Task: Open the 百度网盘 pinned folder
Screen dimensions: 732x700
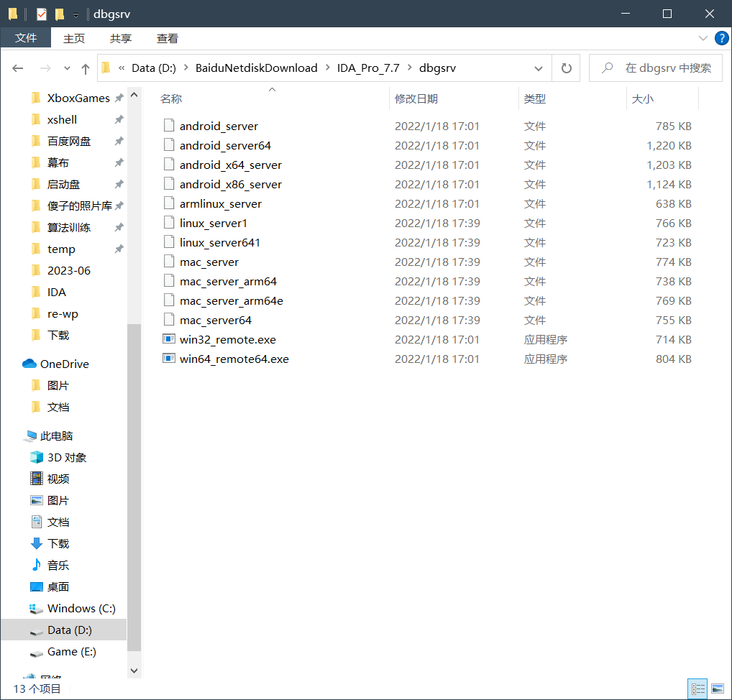Action: click(69, 142)
